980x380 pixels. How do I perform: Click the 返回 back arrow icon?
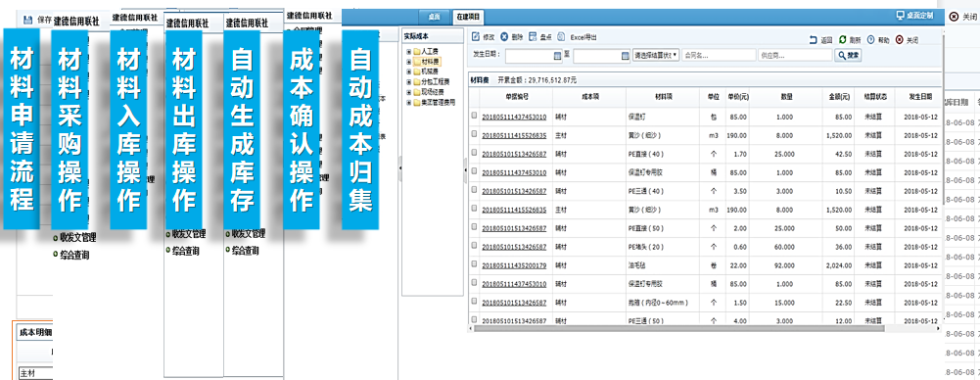pos(814,39)
